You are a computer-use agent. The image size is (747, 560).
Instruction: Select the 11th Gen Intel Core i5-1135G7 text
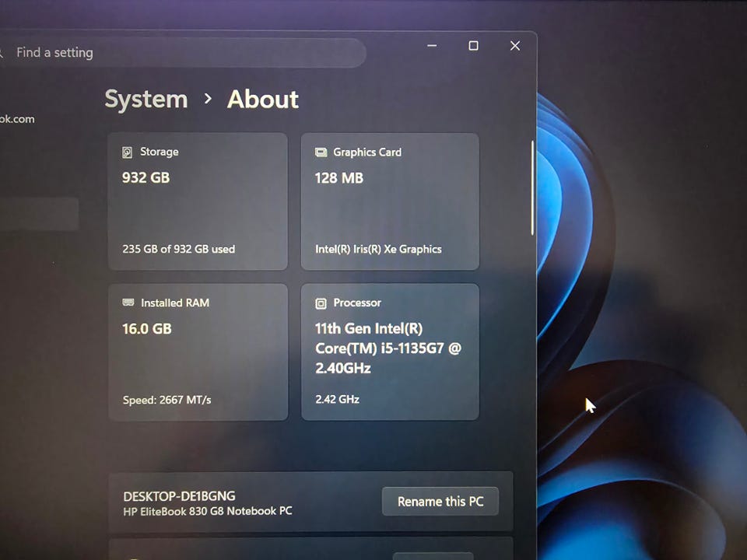388,348
